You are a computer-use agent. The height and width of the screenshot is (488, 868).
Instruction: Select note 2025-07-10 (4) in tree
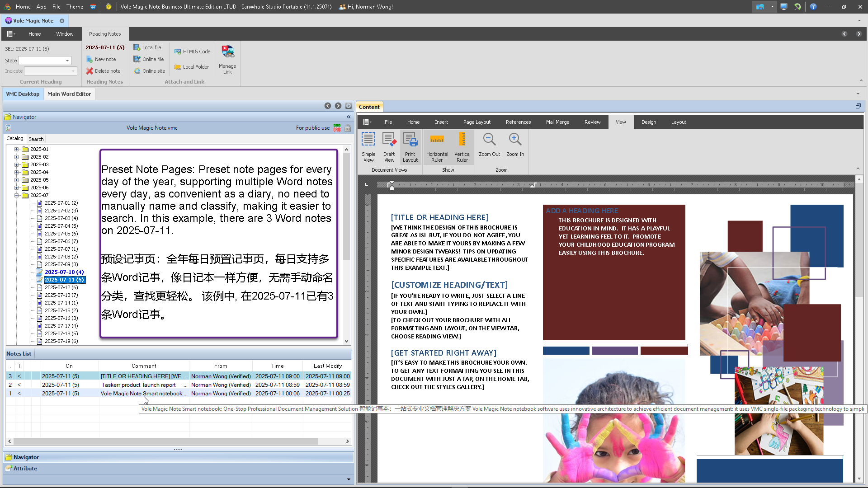pos(64,272)
